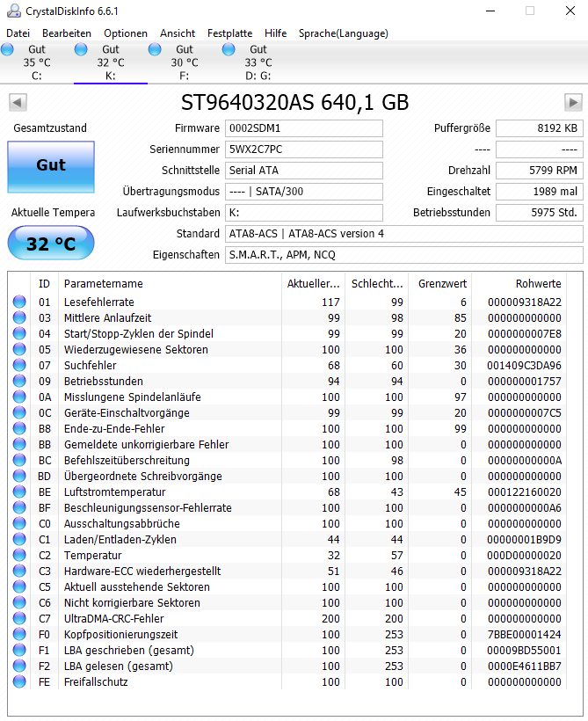
Task: Click the Schnittstelle field Serial ATA
Action: [304, 171]
